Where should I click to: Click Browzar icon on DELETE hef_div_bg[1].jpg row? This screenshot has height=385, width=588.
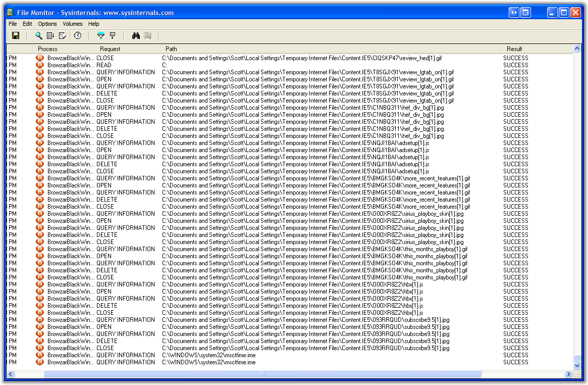point(40,129)
